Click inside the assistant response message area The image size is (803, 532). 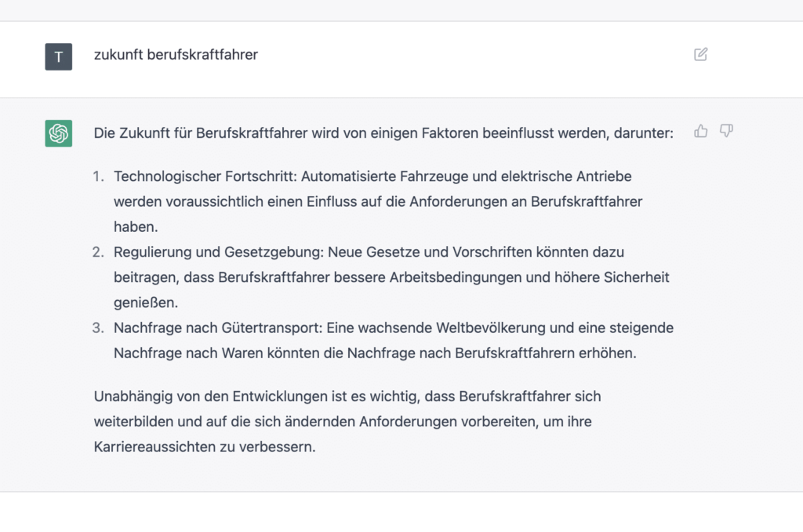click(x=392, y=290)
